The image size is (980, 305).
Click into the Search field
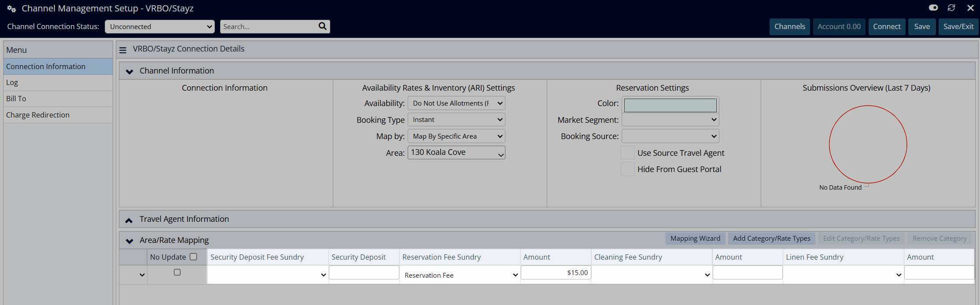269,26
